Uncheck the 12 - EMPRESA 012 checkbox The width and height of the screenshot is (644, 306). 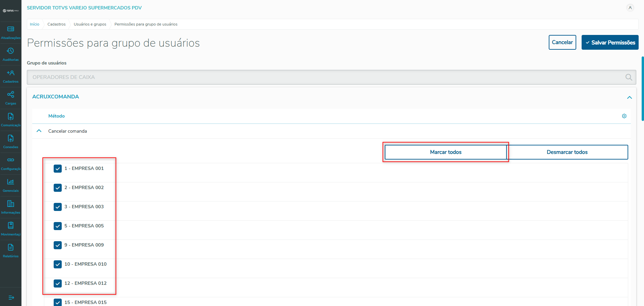58,283
